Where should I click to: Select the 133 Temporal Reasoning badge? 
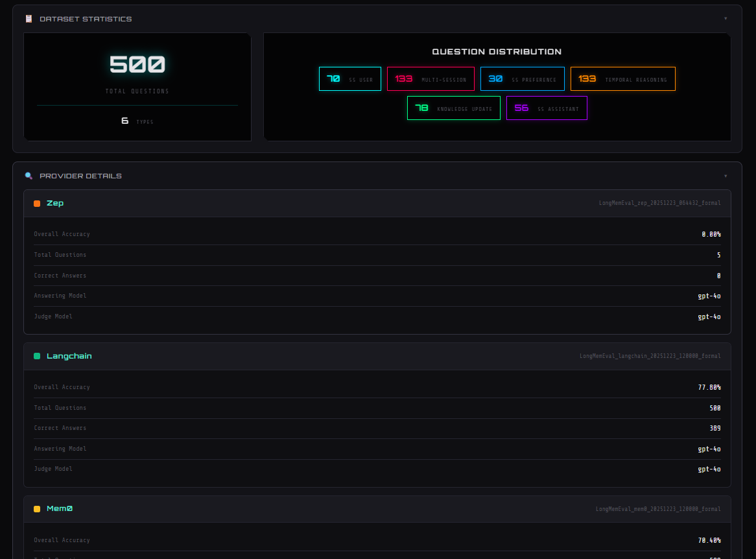point(623,79)
